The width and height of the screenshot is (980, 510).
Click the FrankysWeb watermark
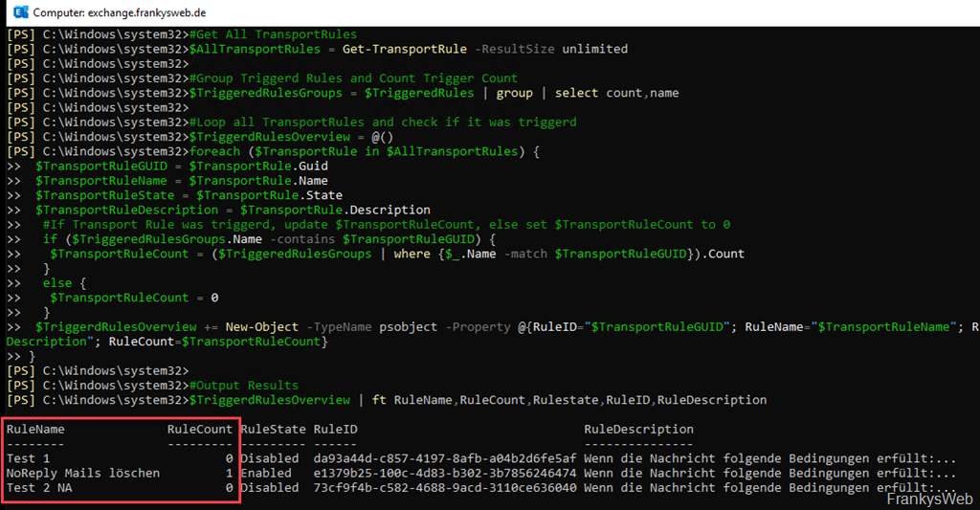927,499
